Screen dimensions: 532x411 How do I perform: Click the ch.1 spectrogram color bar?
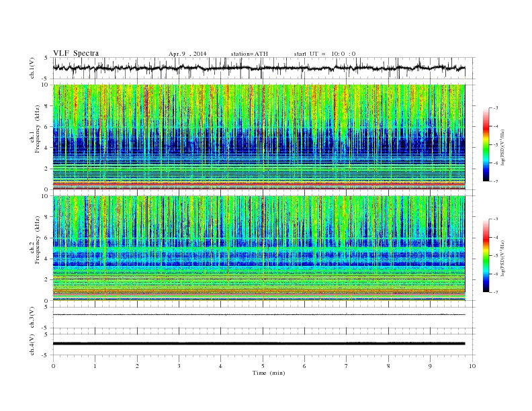coord(486,144)
